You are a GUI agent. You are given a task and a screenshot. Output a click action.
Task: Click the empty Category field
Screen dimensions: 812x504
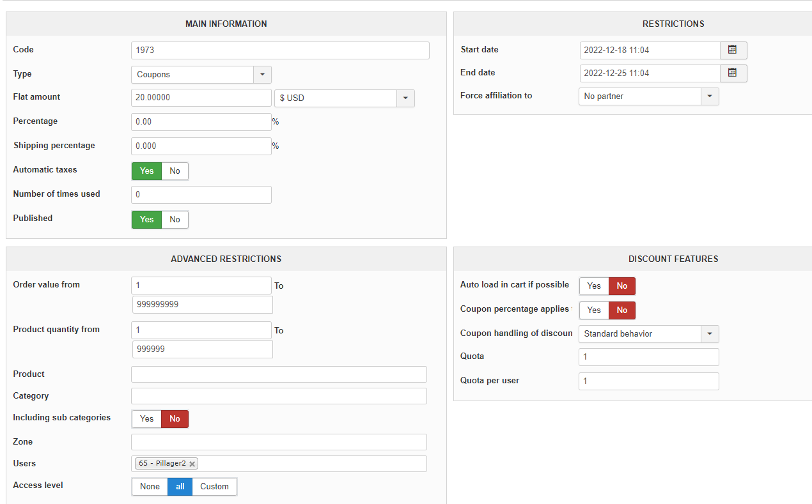coord(279,396)
